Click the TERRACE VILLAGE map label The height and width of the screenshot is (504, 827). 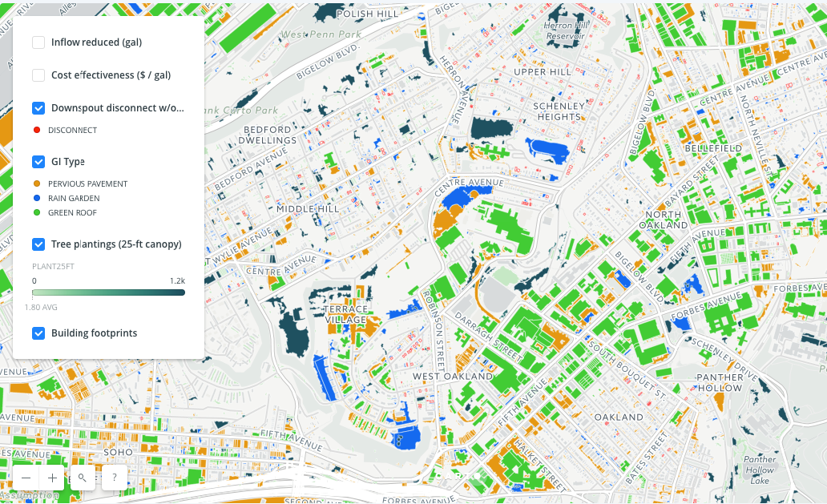(345, 314)
